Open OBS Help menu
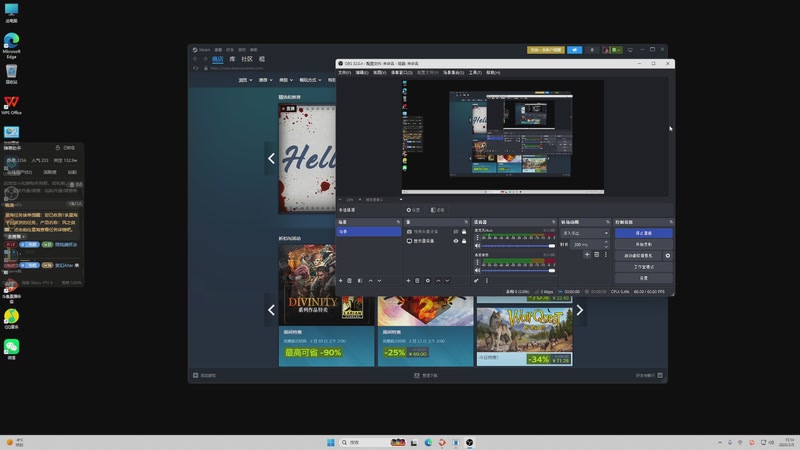 click(493, 72)
